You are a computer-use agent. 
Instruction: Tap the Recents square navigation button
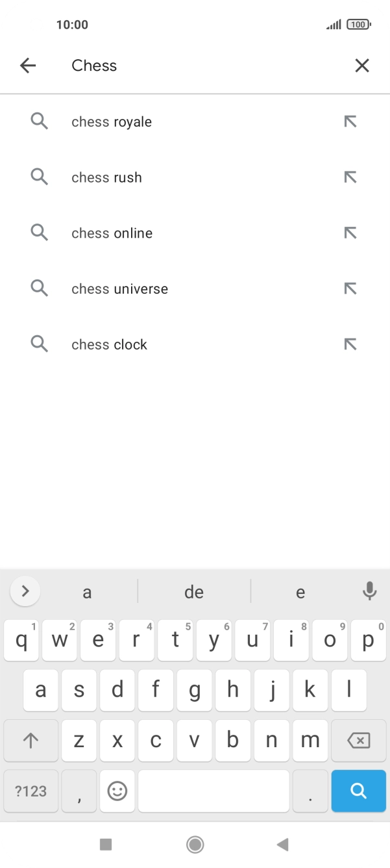tap(106, 844)
